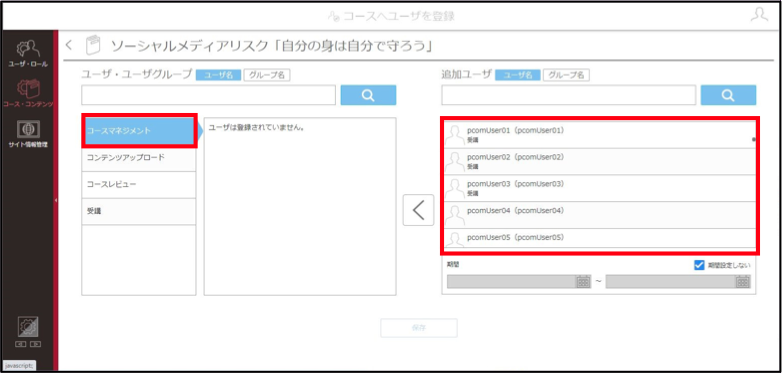Click the 保存 button
This screenshot has width=782, height=373.
point(419,328)
